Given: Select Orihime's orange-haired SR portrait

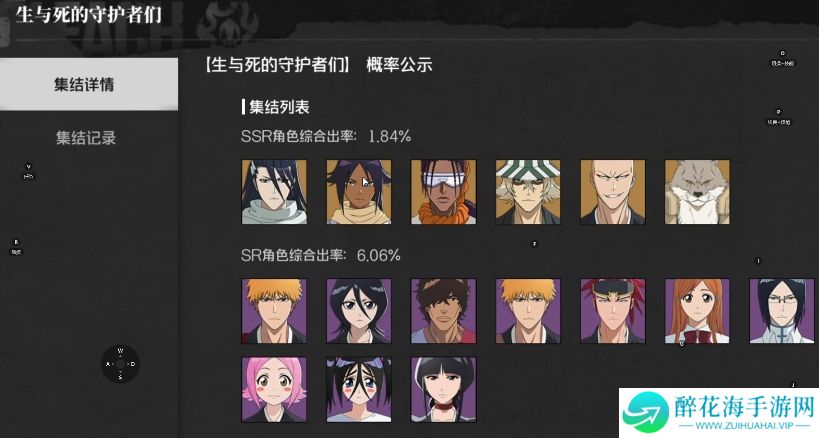Looking at the screenshot, I should tap(697, 311).
